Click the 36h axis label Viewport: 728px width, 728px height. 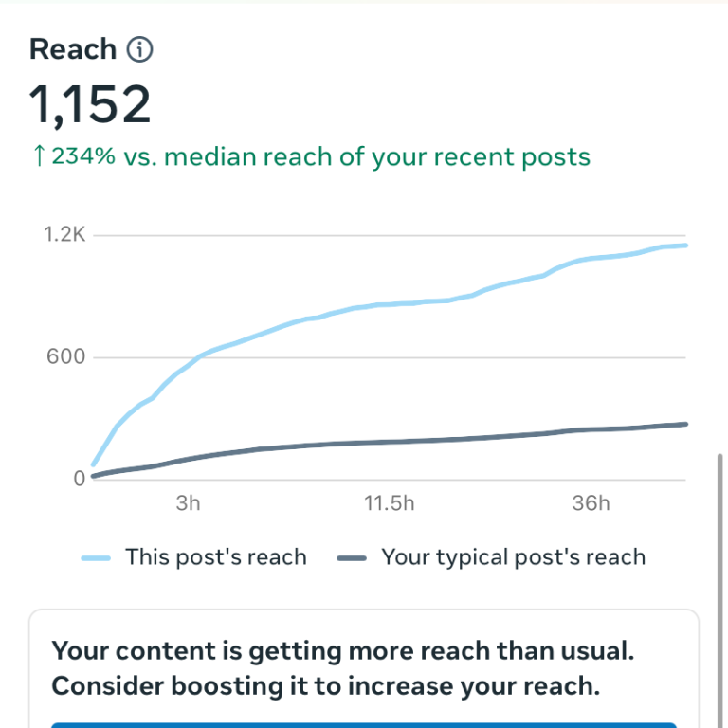point(591,503)
